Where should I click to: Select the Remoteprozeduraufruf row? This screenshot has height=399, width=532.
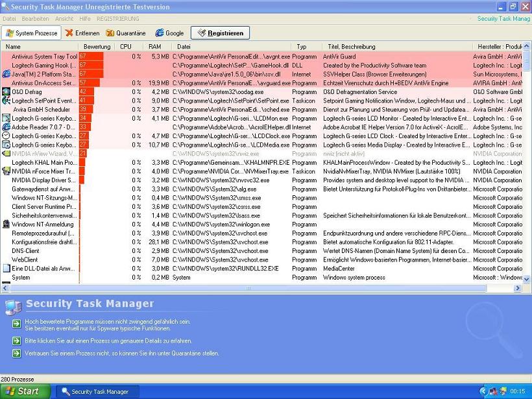[261, 233]
